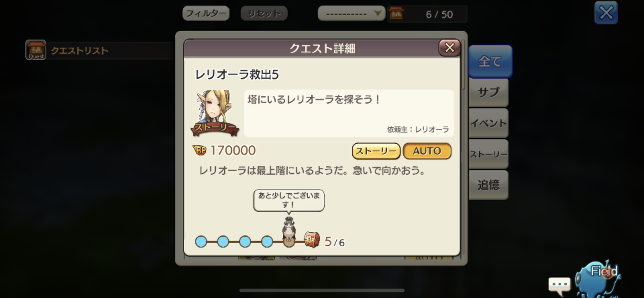Tap the treasure chest reward icon
644x298 pixels.
[x=312, y=240]
